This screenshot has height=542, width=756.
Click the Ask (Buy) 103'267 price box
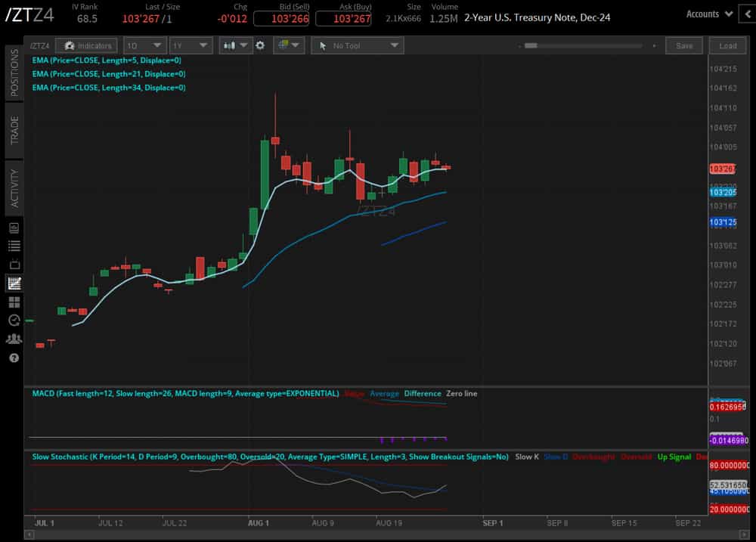pyautogui.click(x=342, y=19)
